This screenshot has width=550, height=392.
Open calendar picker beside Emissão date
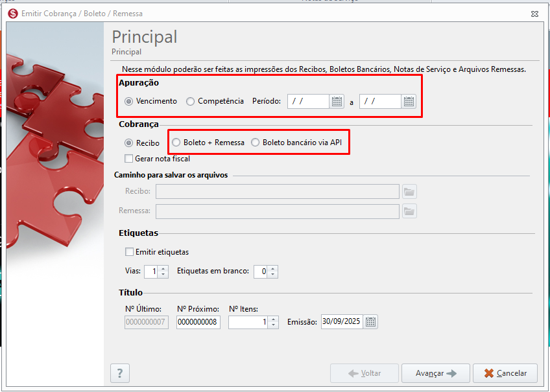coord(371,321)
